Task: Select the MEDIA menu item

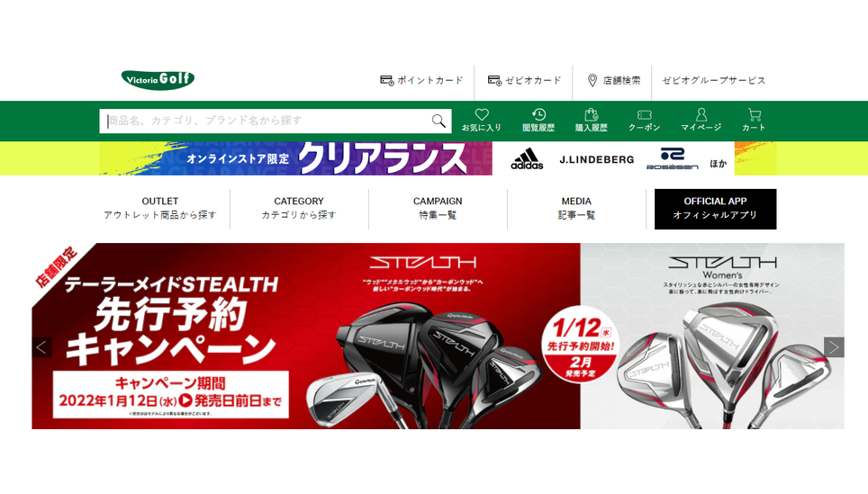Action: [x=576, y=209]
